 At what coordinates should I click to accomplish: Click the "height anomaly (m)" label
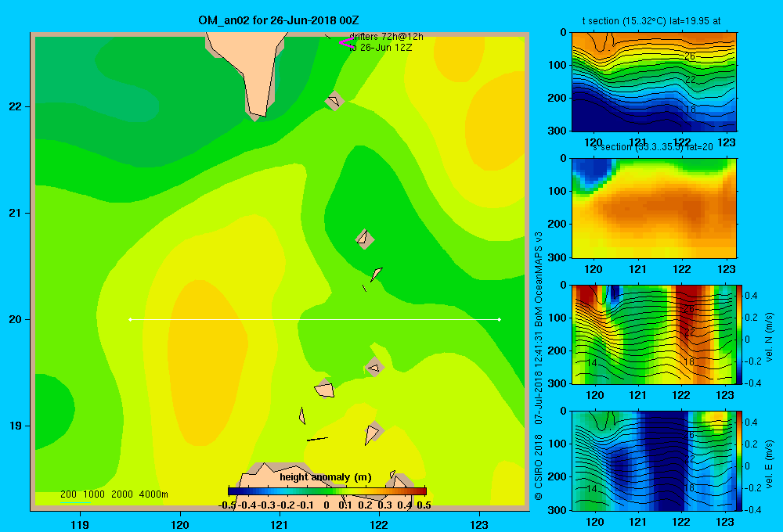(x=326, y=477)
